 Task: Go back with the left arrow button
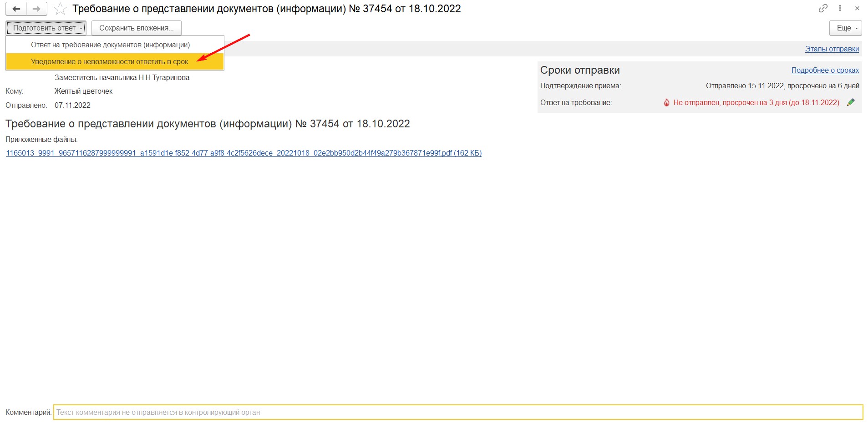tap(16, 9)
